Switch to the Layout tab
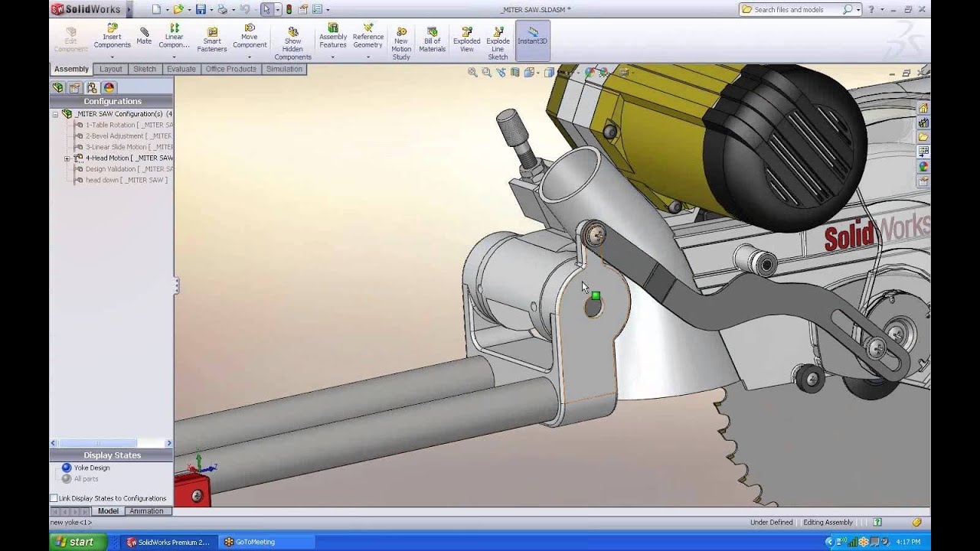This screenshot has width=980, height=551. tap(111, 69)
